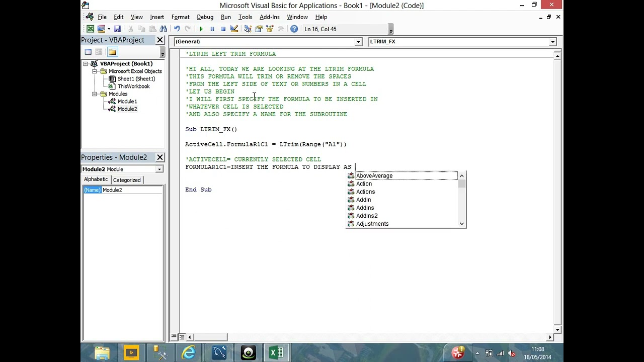
Task: Switch to the Alphabetic properties tab
Action: click(96, 179)
